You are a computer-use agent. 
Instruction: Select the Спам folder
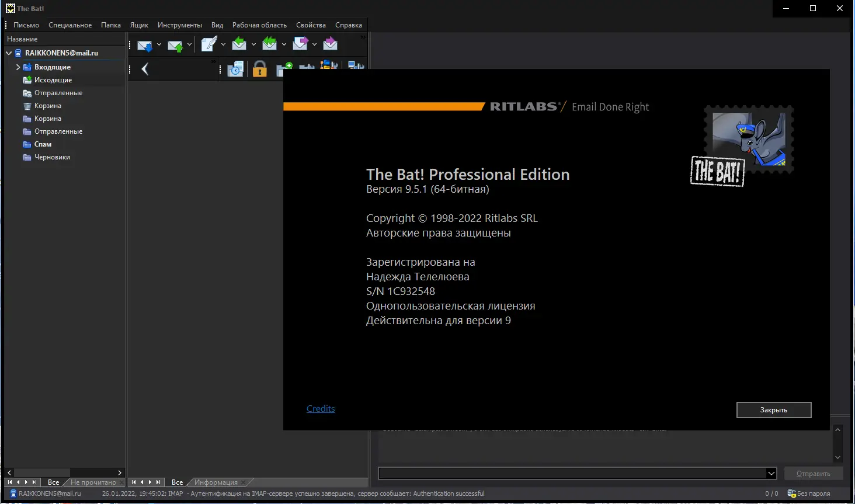(41, 144)
